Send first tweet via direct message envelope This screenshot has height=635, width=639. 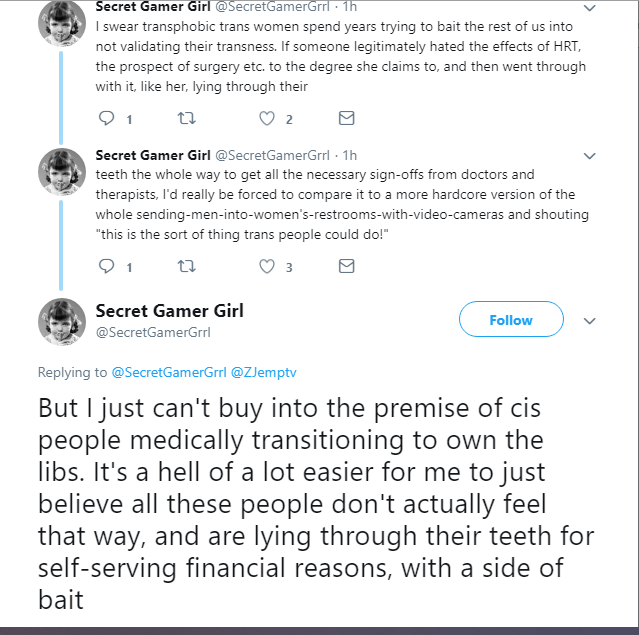(346, 118)
